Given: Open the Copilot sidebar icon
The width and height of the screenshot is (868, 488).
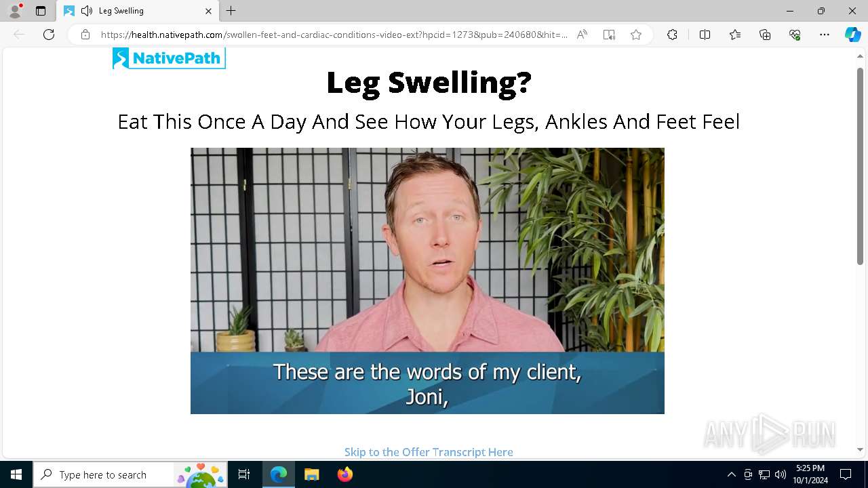Looking at the screenshot, I should coord(852,35).
